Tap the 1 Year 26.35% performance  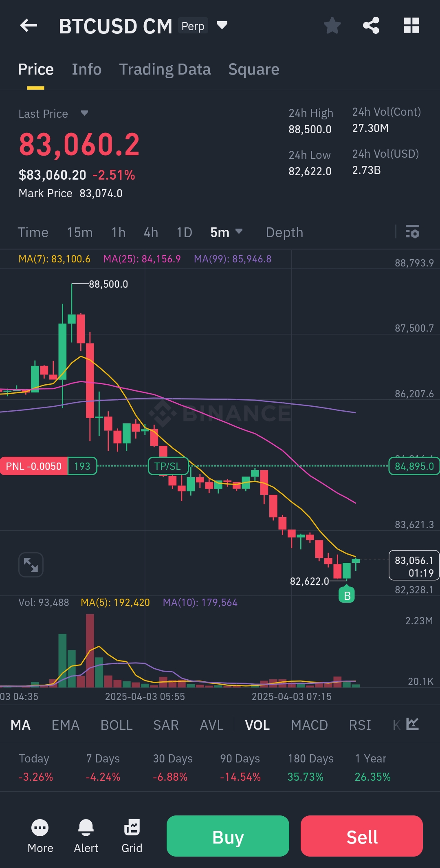point(372,767)
